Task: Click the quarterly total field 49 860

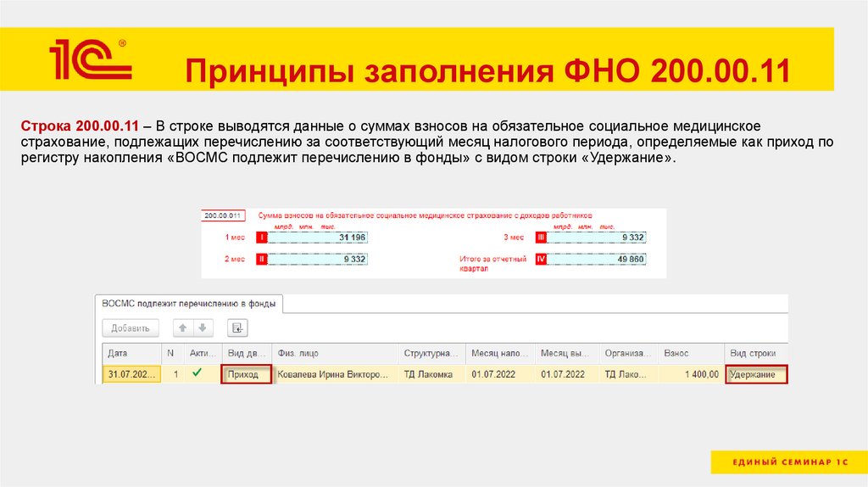Action: coord(596,259)
